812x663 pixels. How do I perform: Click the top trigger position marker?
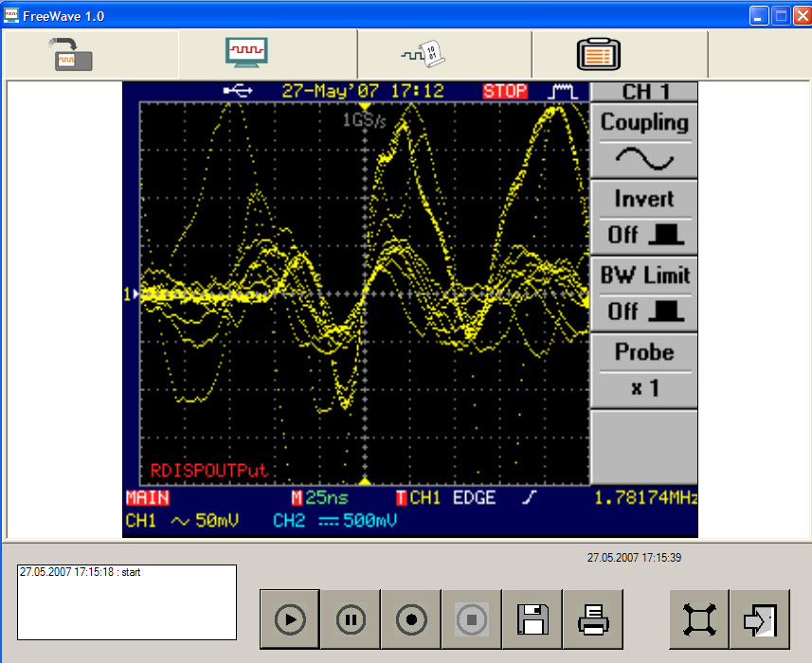365,106
